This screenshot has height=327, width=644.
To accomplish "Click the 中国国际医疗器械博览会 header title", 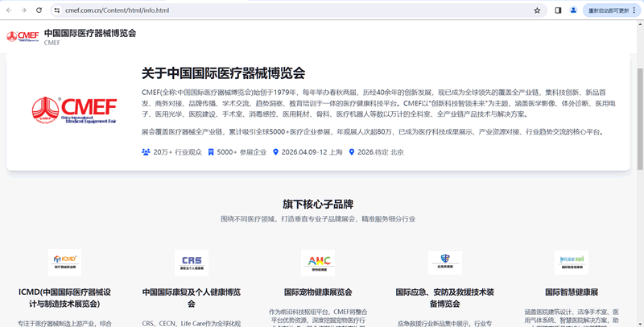I will coord(90,33).
